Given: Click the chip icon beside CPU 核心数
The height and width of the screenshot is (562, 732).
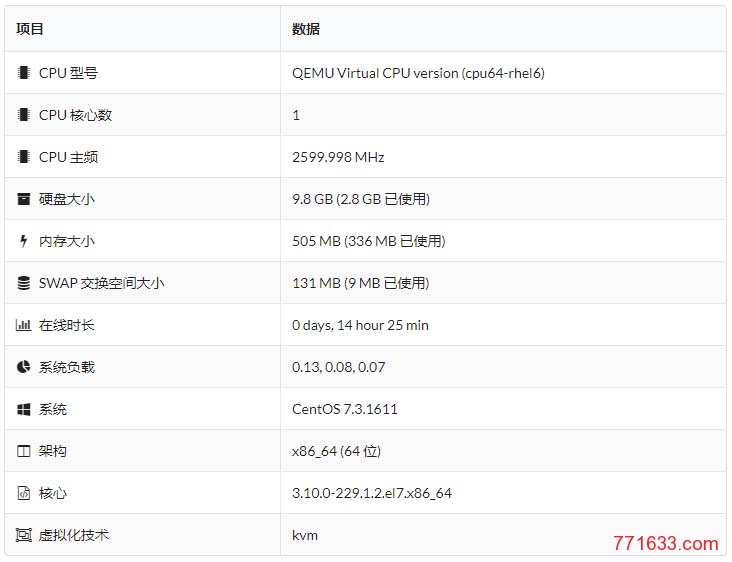Looking at the screenshot, I should [x=23, y=115].
